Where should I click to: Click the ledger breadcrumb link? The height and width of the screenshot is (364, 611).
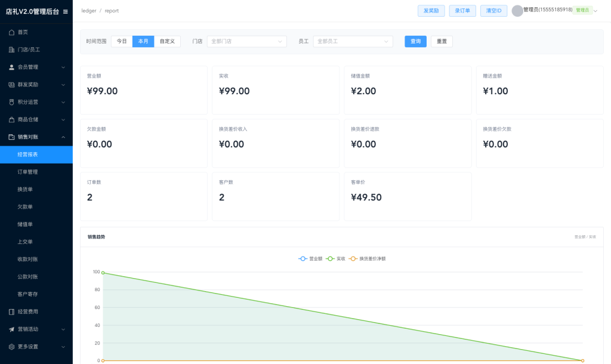pyautogui.click(x=89, y=11)
